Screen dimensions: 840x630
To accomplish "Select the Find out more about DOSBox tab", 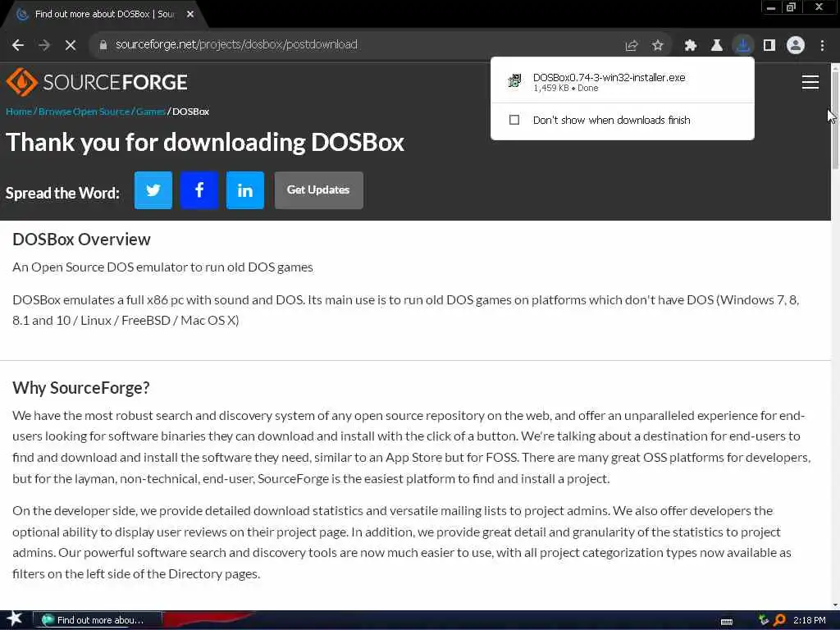I will (x=104, y=15).
